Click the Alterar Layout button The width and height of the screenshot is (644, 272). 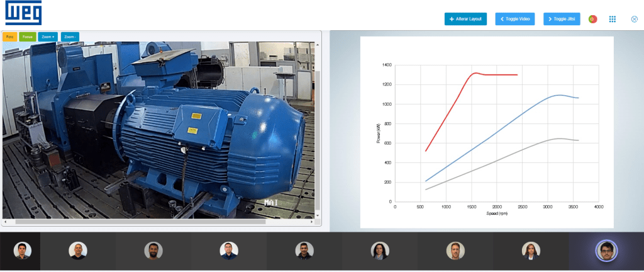pyautogui.click(x=465, y=20)
